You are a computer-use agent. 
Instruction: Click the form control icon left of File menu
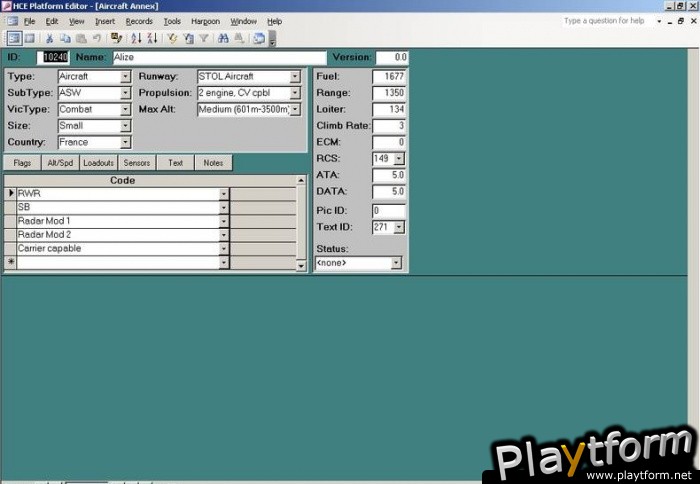[12, 21]
